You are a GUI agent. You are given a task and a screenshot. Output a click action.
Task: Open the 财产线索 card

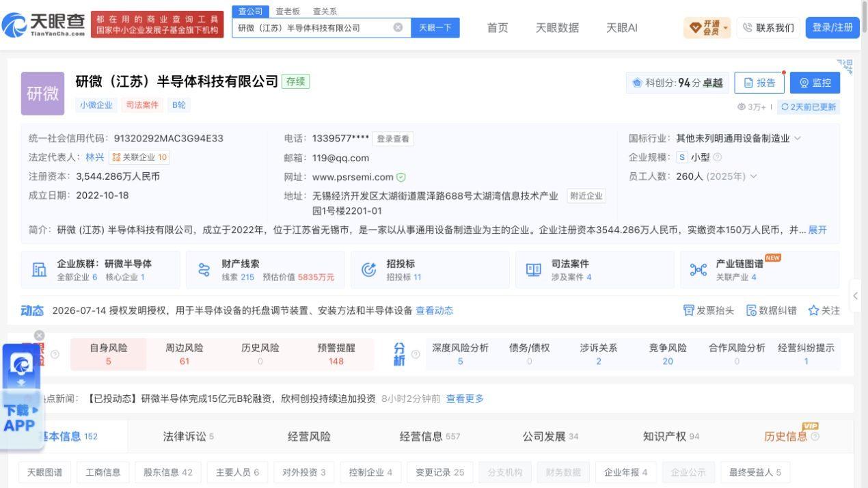(265, 270)
